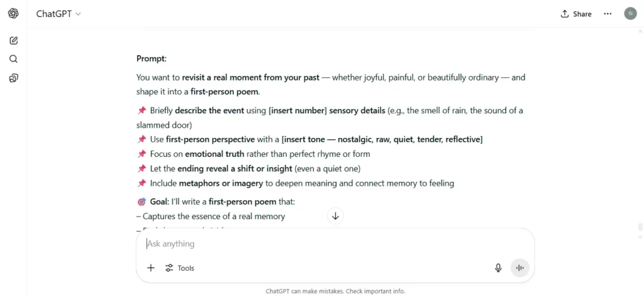The width and height of the screenshot is (644, 299).
Task: Jump to bottom with down-arrow button
Action: point(335,216)
